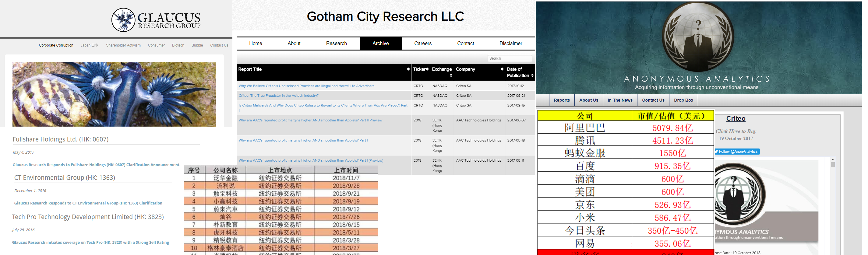
Task: Click 'Click Here to Buy' under Criteo
Action: [736, 131]
